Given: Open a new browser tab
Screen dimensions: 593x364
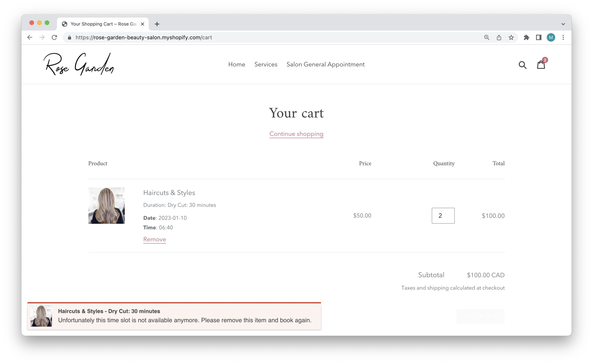Looking at the screenshot, I should (157, 24).
